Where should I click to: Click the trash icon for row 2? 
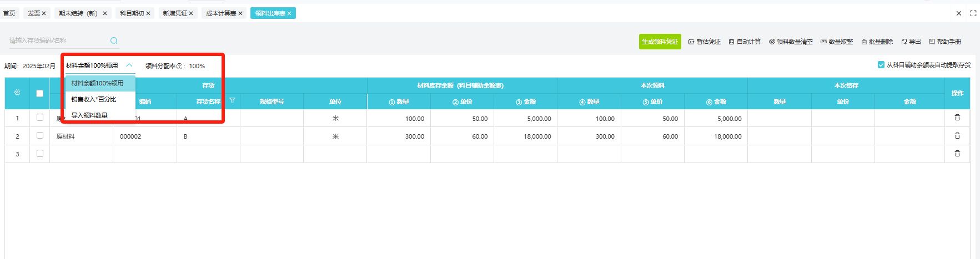pyautogui.click(x=957, y=136)
